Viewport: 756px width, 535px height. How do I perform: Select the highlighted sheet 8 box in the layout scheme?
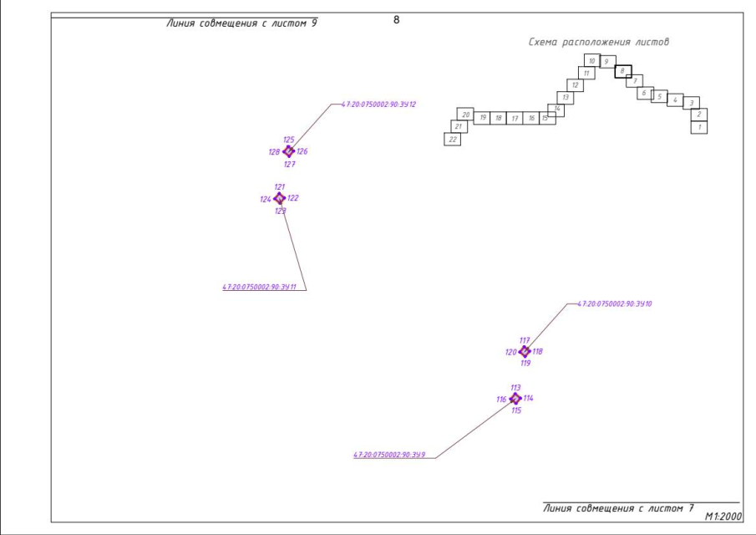(x=623, y=71)
